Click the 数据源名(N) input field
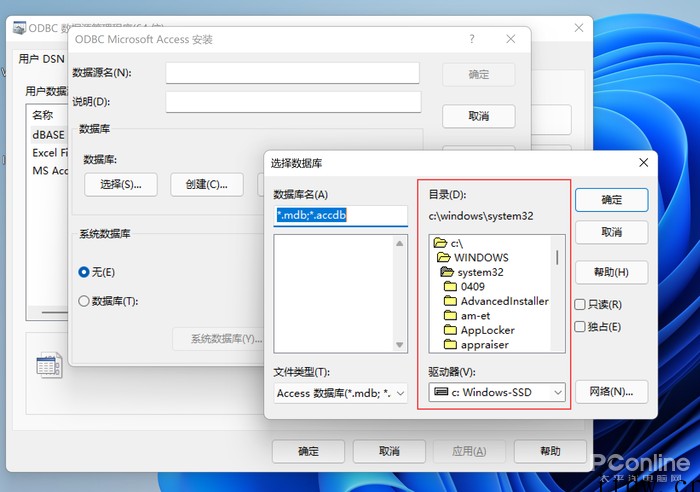Viewport: 700px width, 492px height. pyautogui.click(x=292, y=73)
